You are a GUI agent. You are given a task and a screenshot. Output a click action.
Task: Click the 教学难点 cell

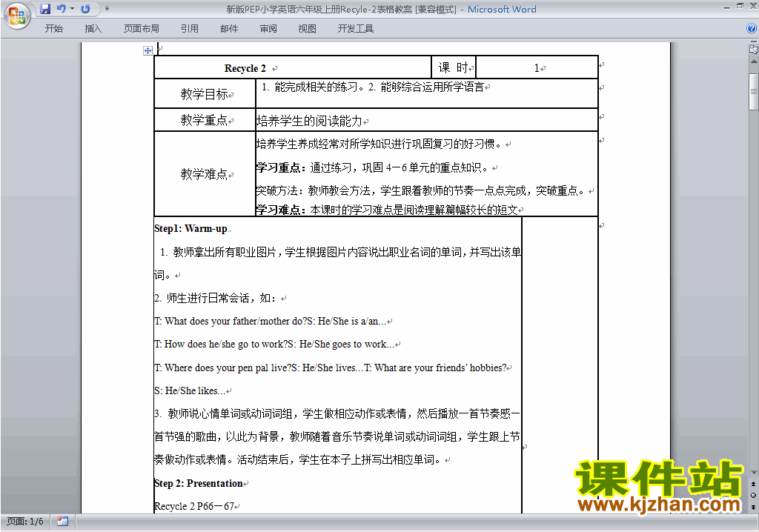[x=205, y=174]
